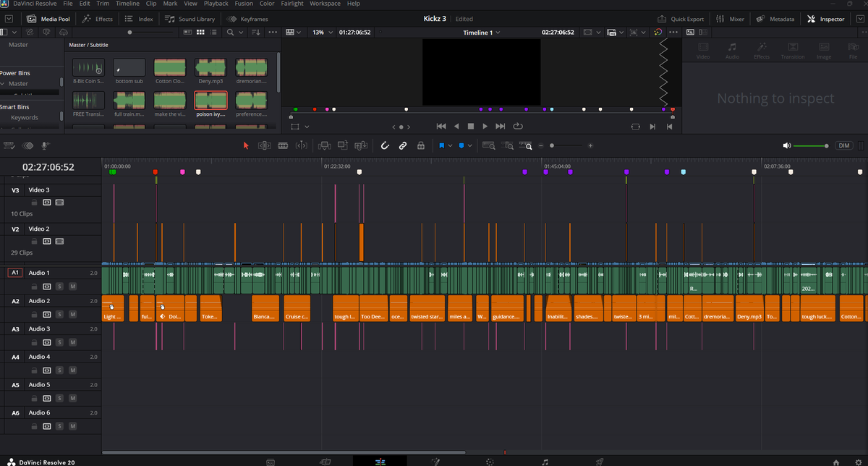Open the Clip menu
This screenshot has height=466, width=868.
point(151,4)
